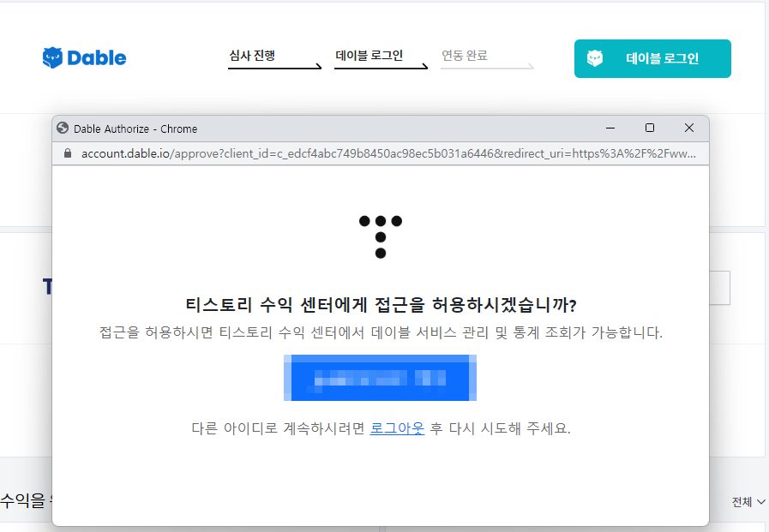This screenshot has width=769, height=532.
Task: Click the Dable Authorize - Chrome window title
Action: (135, 129)
